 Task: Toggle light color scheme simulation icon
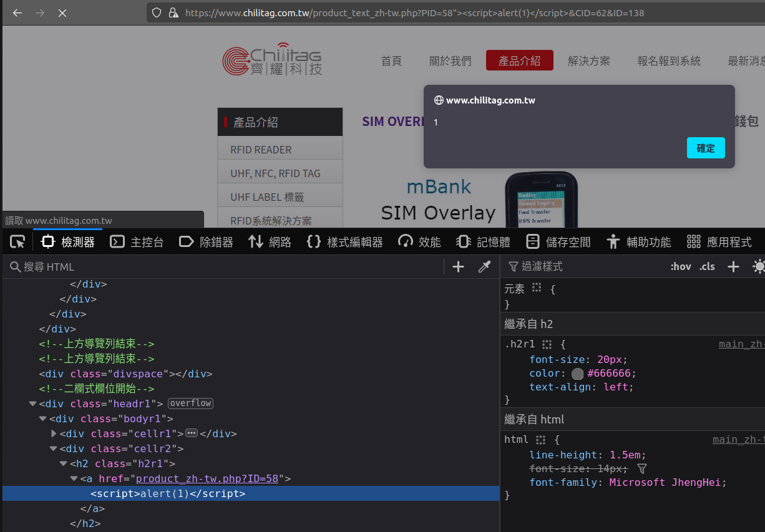[759, 267]
